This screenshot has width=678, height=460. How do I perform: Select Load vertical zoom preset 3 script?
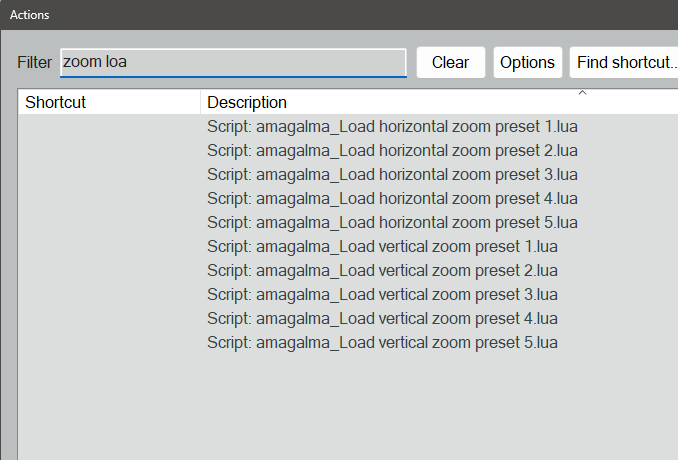[382, 295]
